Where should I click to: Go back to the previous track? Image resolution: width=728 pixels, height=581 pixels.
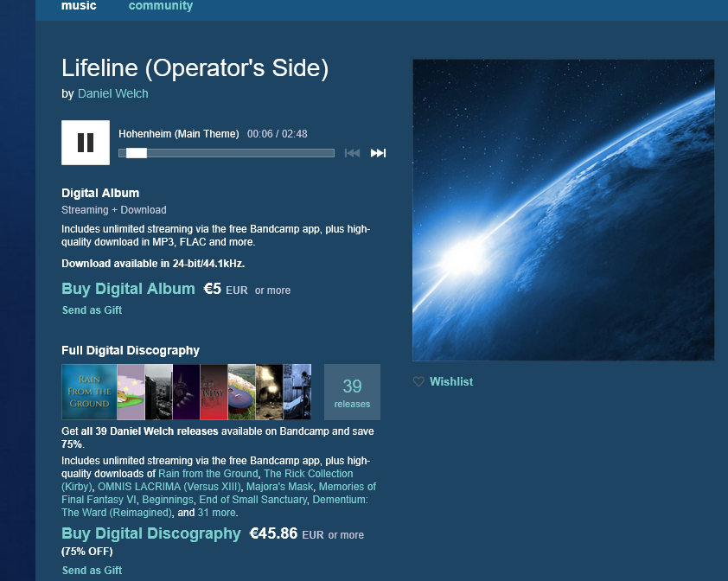(352, 153)
